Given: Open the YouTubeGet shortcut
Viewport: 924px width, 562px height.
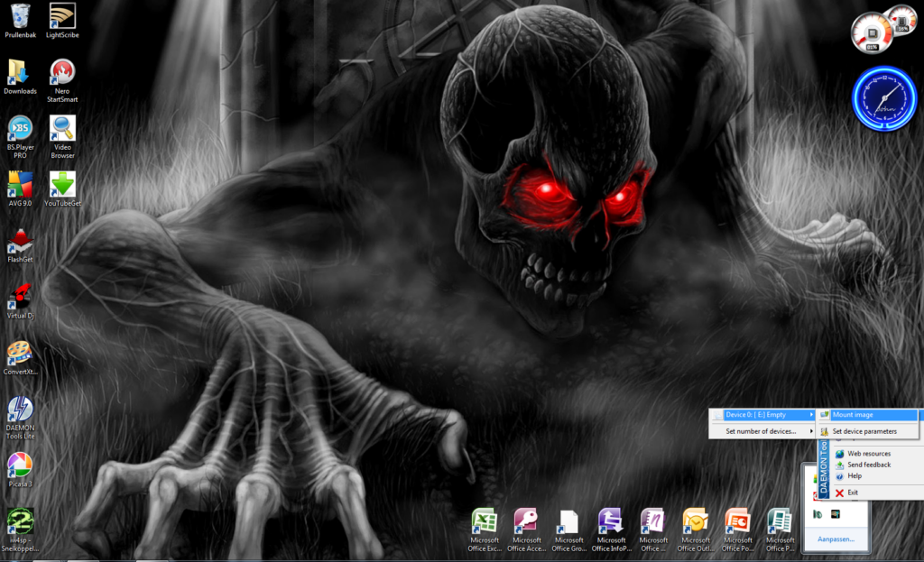Looking at the screenshot, I should click(62, 189).
